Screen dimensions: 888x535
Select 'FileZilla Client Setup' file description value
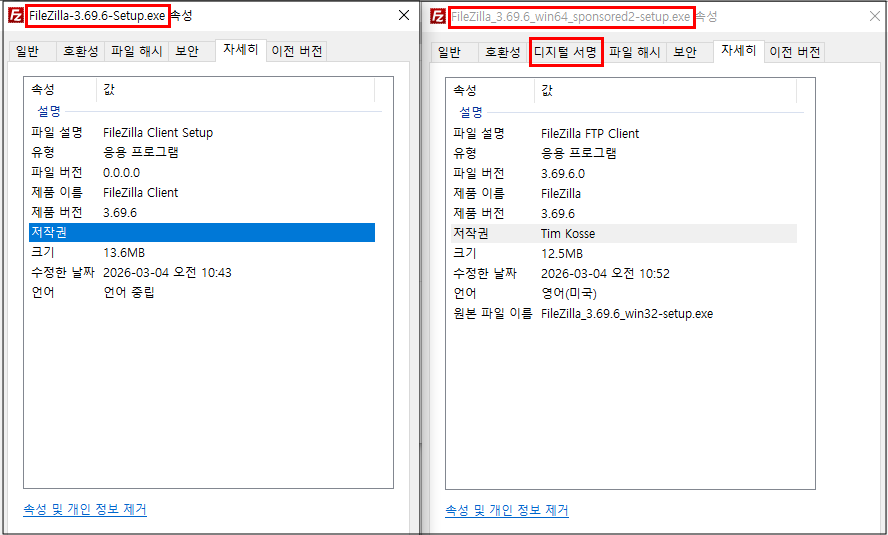pos(158,133)
